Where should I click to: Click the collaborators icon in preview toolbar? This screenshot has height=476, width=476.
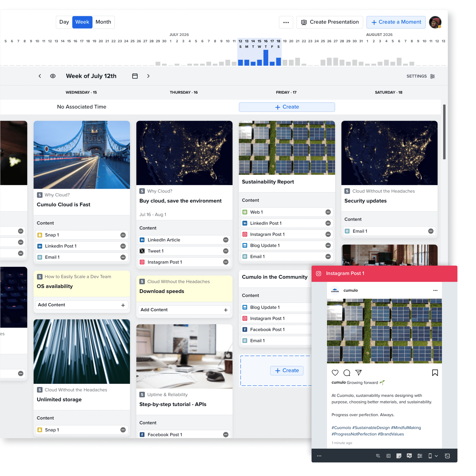pos(378,456)
